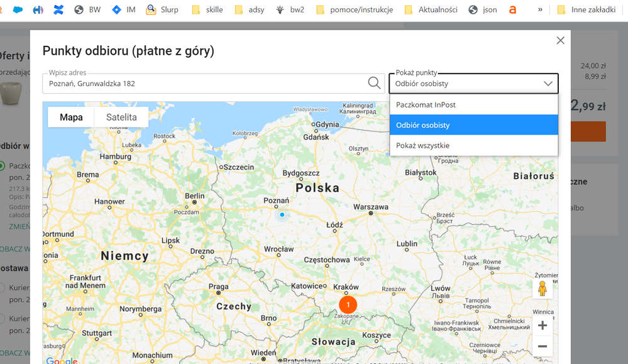Screen dimensions: 628x364
Task: Click the Street View pegman icon
Action: (x=543, y=289)
